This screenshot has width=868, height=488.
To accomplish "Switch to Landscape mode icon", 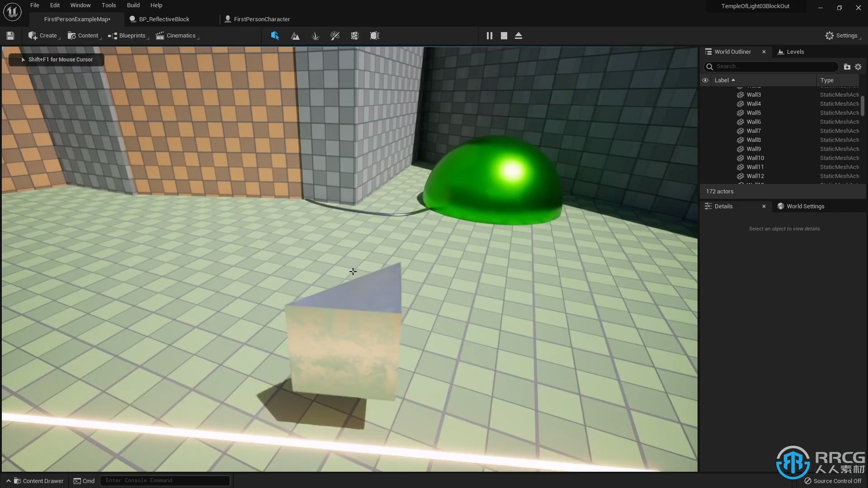I will (x=295, y=36).
